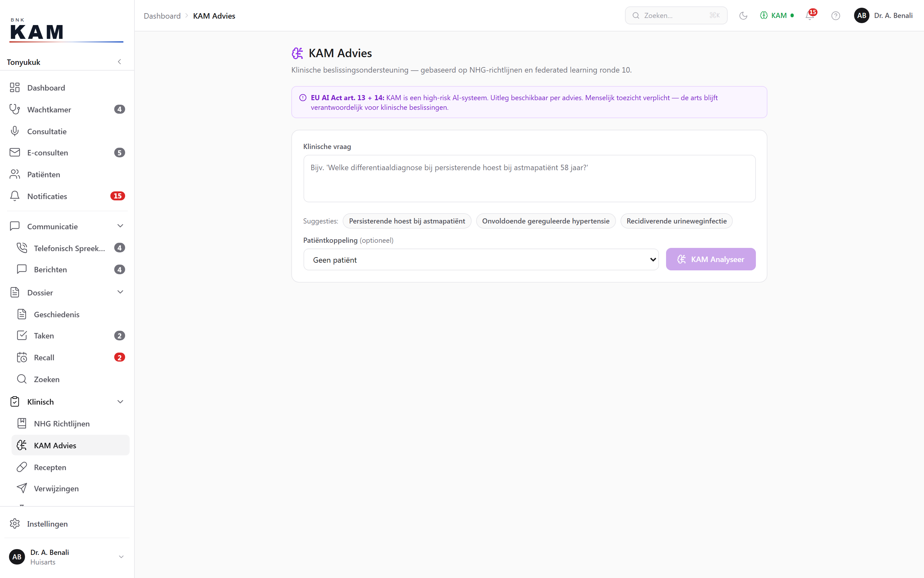Open the Geen patiënt dropdown
The image size is (924, 578).
(x=481, y=259)
